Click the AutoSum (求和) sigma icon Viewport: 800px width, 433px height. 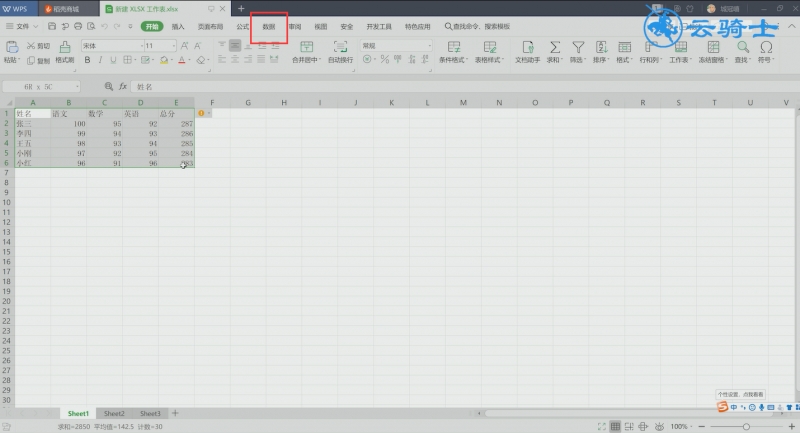[x=554, y=47]
